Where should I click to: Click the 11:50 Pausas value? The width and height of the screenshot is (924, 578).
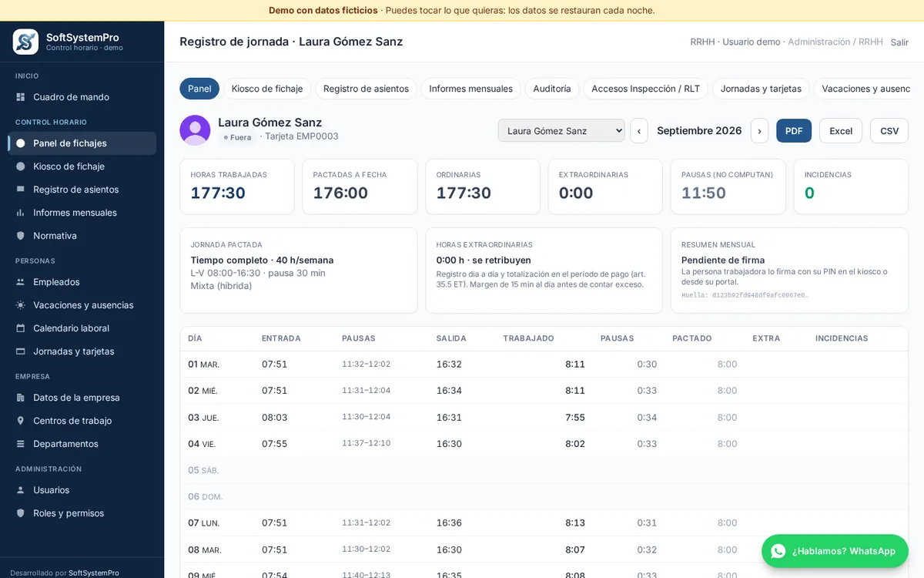click(x=704, y=193)
